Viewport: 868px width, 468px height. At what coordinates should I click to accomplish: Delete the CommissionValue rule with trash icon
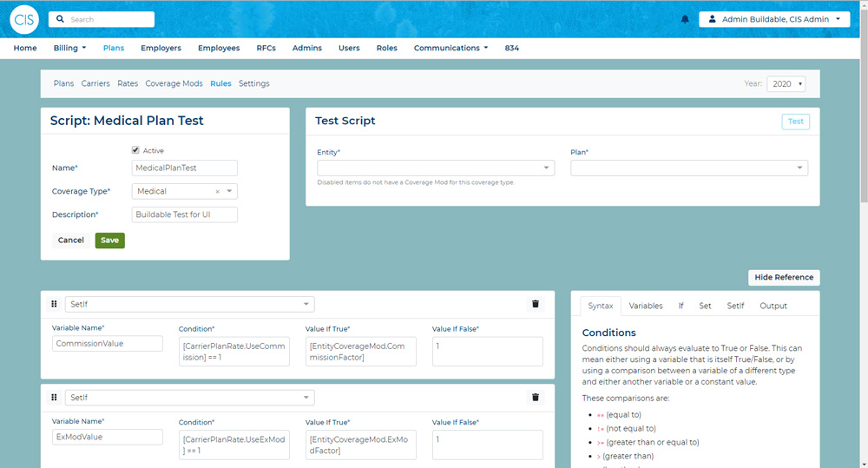[535, 304]
